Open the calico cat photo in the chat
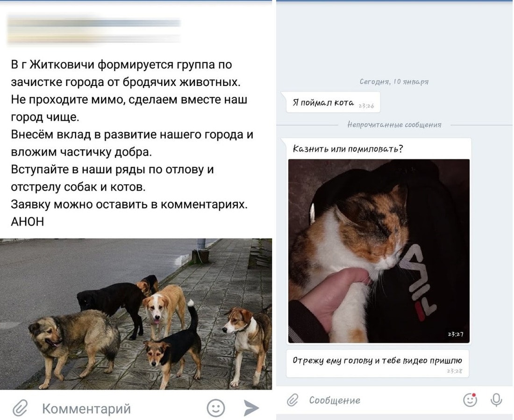The height and width of the screenshot is (420, 514). pyautogui.click(x=378, y=251)
